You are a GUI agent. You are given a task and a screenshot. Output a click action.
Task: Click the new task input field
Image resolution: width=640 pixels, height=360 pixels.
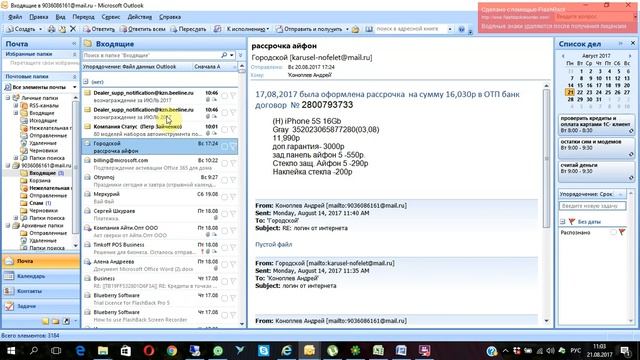click(592, 206)
